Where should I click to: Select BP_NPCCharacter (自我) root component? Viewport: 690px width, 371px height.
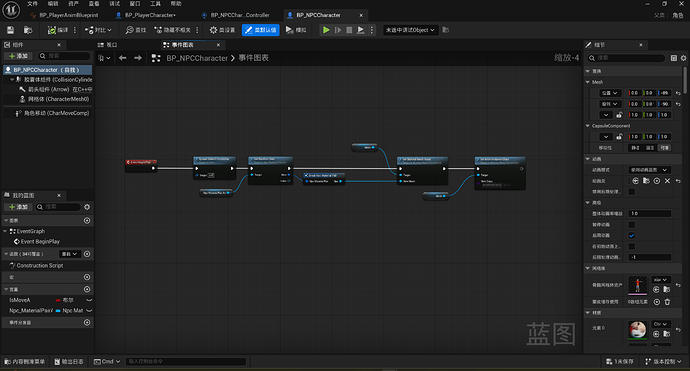point(48,70)
